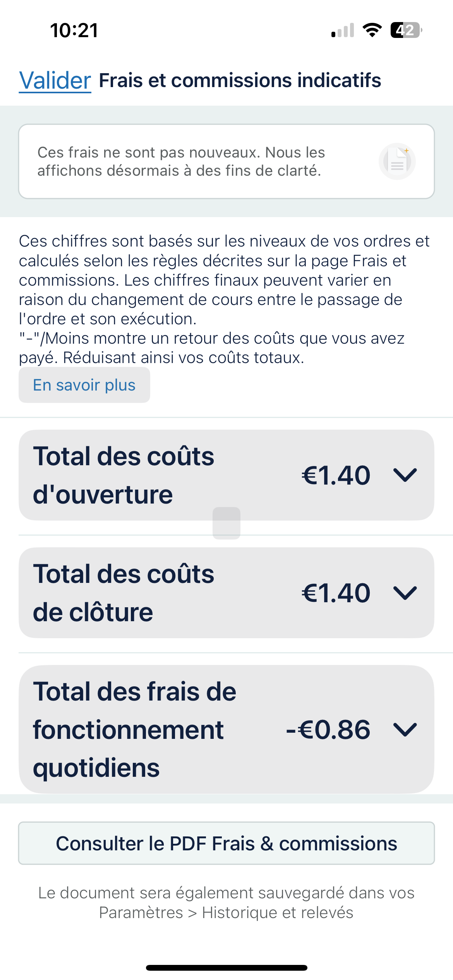Open the Total des coûts de clôture section label
Viewport: 453px width, 980px height.
pyautogui.click(x=124, y=593)
